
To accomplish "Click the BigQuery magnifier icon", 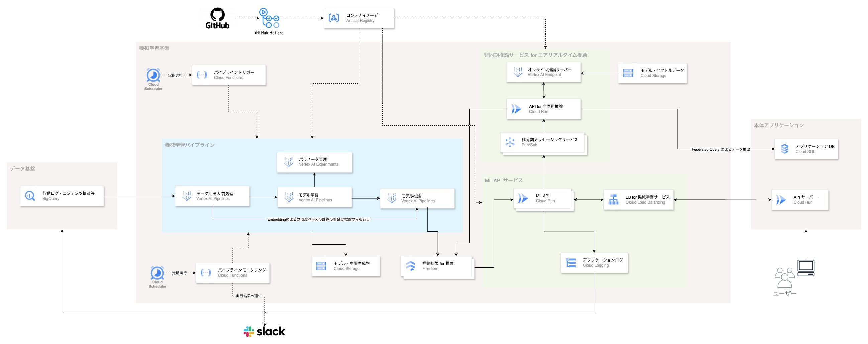I will (30, 196).
